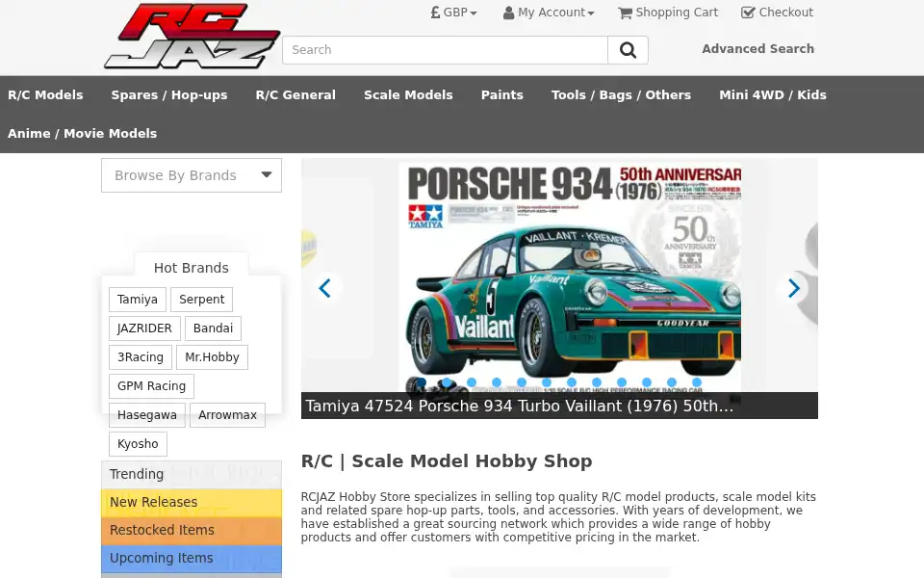Open the Paints menu

pos(502,95)
